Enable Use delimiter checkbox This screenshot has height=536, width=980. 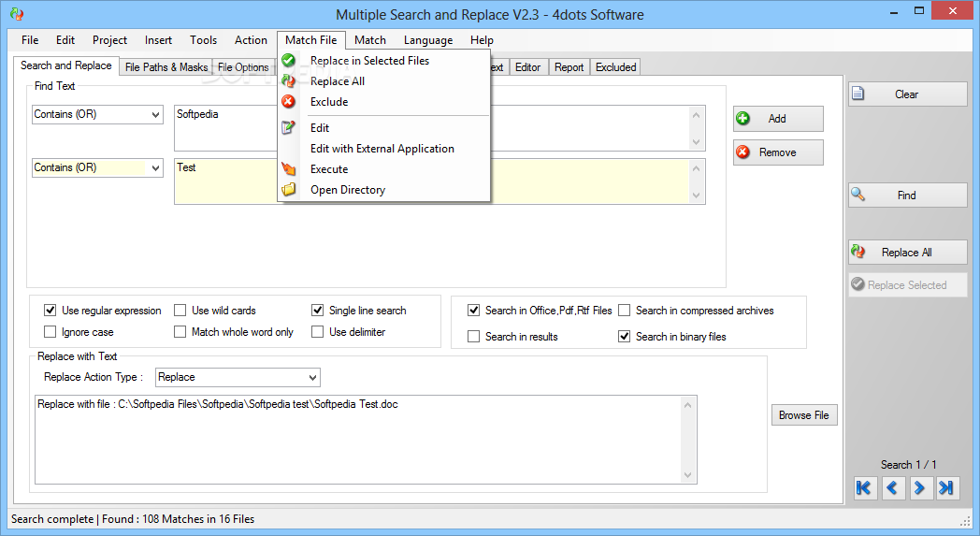(318, 331)
